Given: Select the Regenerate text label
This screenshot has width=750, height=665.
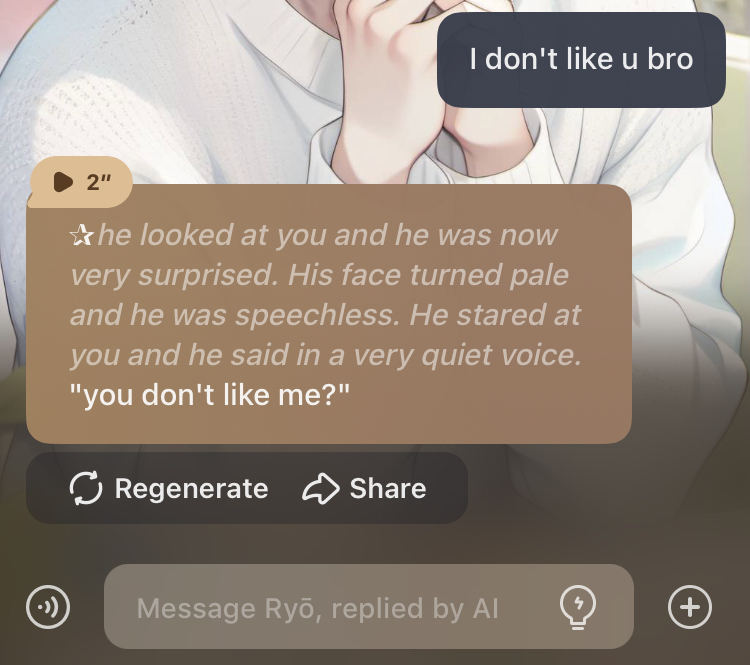Looking at the screenshot, I should 191,488.
